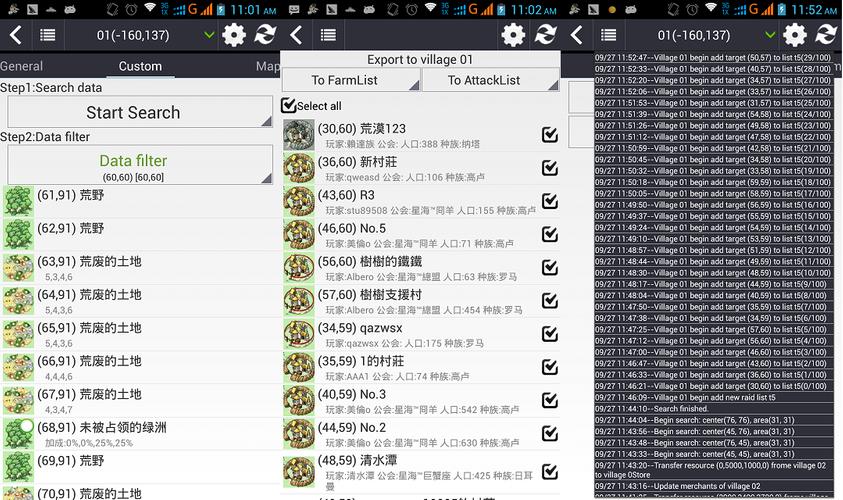
Task: Switch to the General tab
Action: pos(22,67)
